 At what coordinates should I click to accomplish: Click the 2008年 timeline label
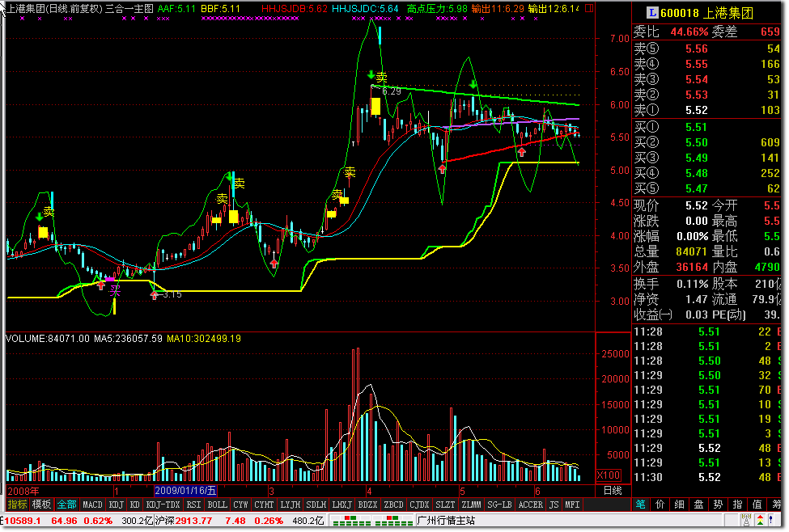click(x=23, y=492)
